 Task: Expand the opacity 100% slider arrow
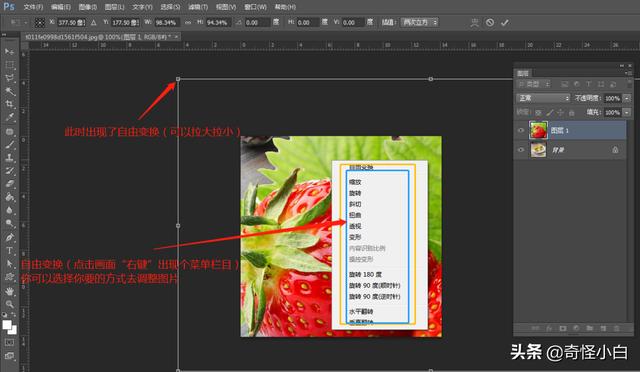click(x=627, y=98)
